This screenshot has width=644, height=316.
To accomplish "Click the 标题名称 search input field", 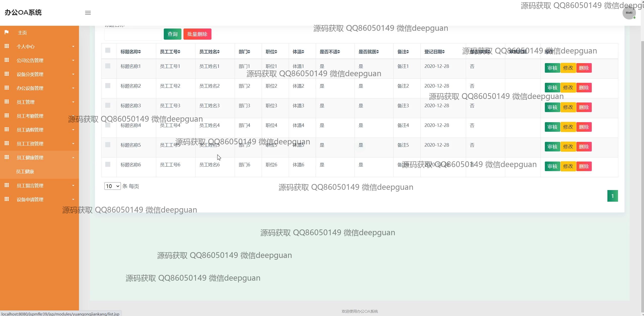I will point(133,35).
